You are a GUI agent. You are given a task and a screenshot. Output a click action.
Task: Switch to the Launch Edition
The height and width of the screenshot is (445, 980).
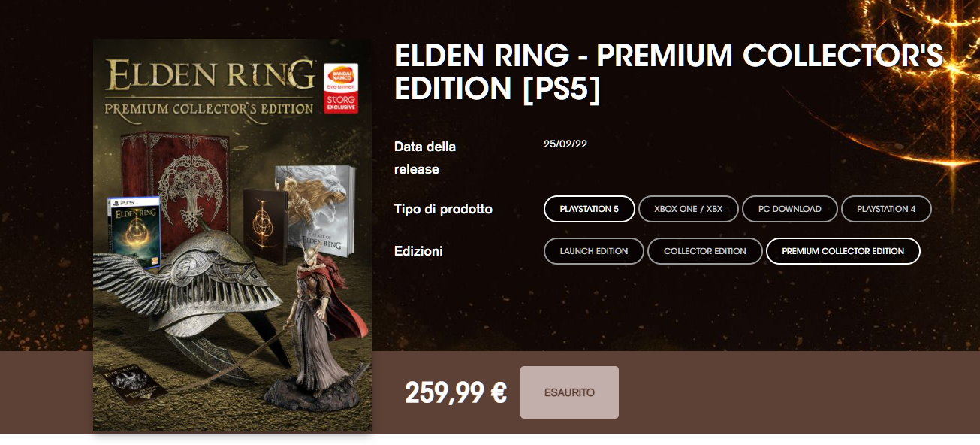[x=594, y=251]
